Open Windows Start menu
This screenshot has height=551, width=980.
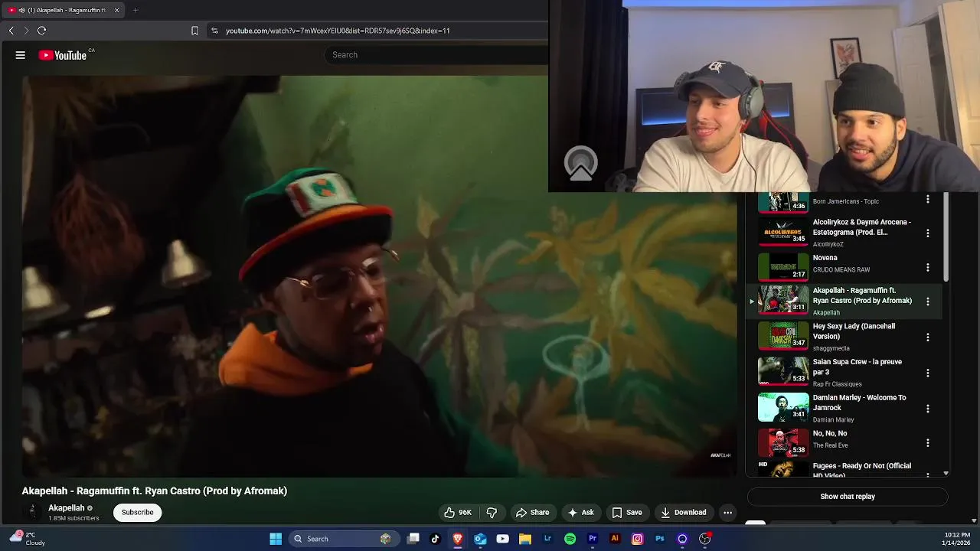pos(276,539)
